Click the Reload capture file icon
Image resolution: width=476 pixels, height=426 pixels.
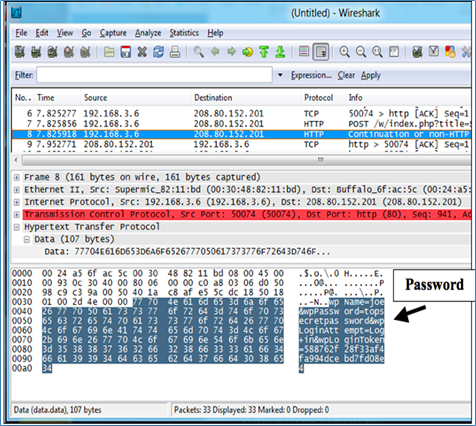158,52
